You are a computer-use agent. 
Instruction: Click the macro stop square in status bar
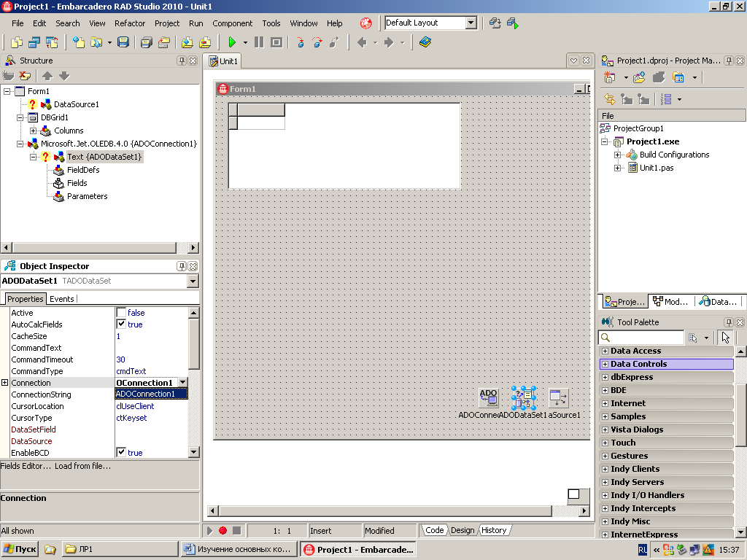pyautogui.click(x=237, y=531)
